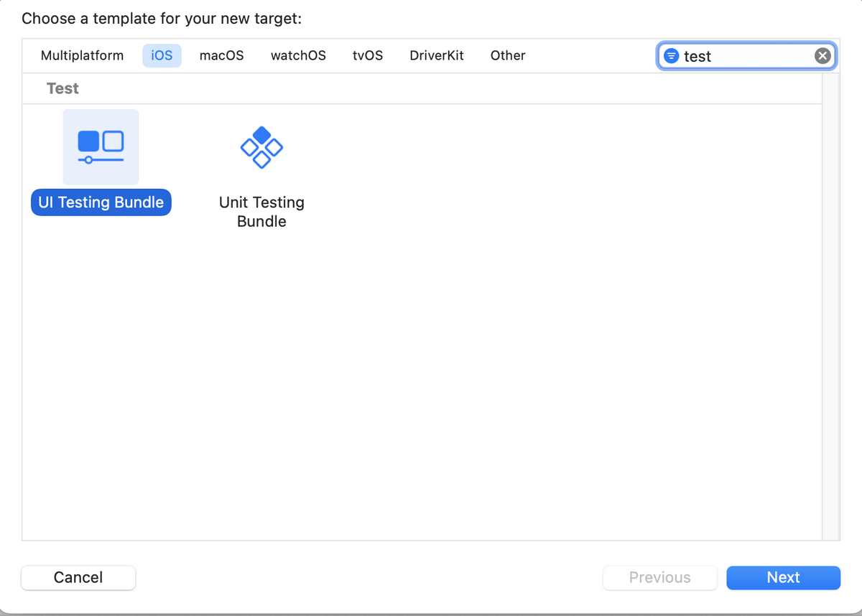Open the watchOS tab

coord(298,55)
